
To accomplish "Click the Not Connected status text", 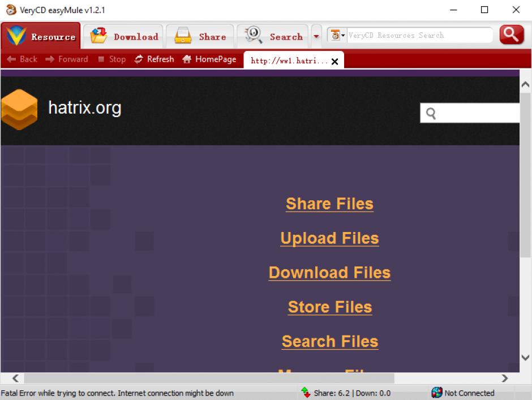I will (x=469, y=393).
